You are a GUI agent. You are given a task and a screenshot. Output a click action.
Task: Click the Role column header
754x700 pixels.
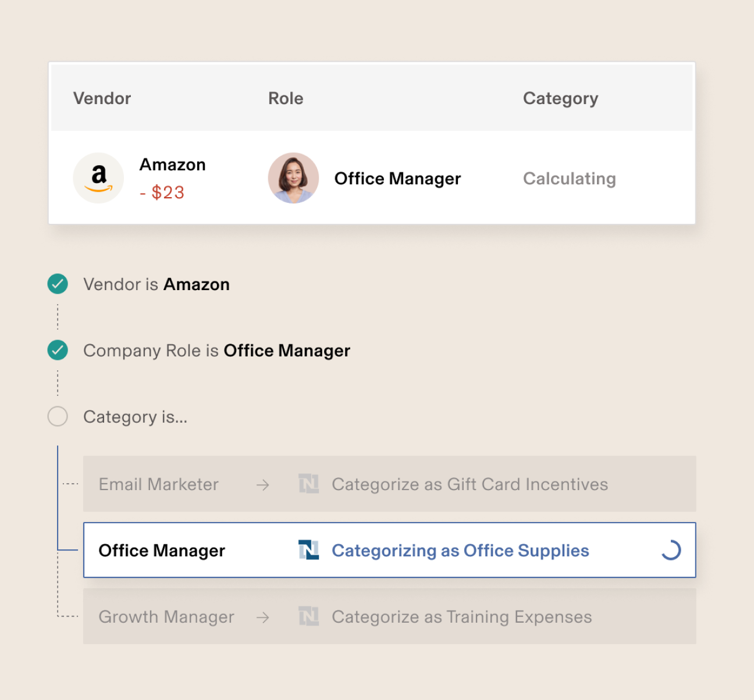pos(286,98)
